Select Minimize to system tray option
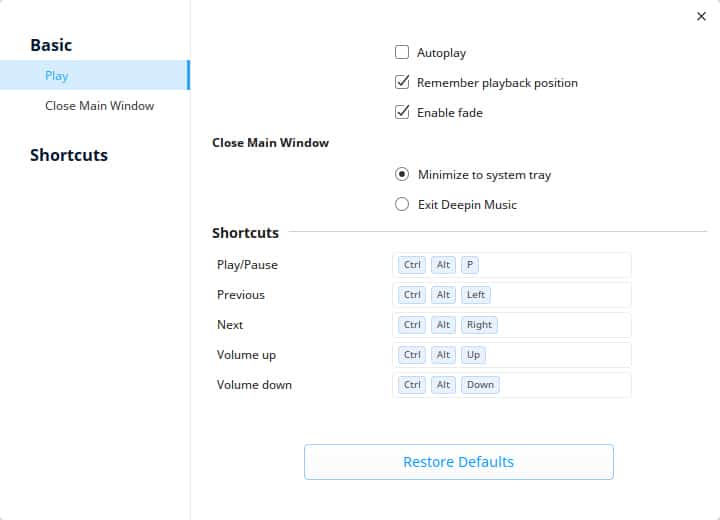 [402, 175]
